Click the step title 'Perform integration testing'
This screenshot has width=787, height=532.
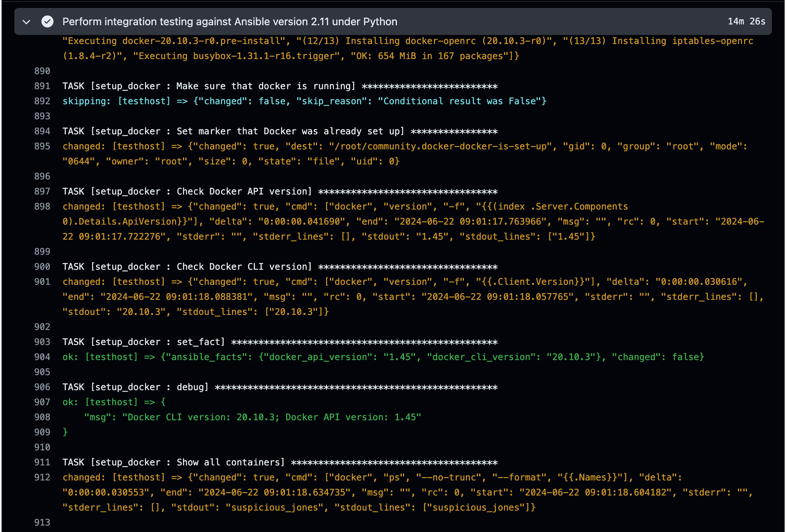coord(230,22)
